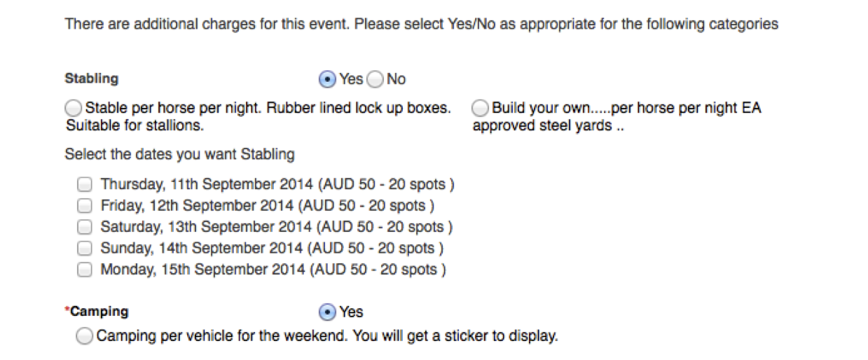
Task: Click the 'No' text label next to Stabling
Action: click(396, 79)
